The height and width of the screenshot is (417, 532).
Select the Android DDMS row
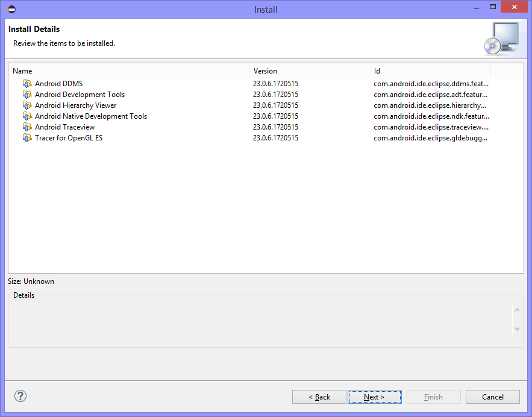click(59, 84)
